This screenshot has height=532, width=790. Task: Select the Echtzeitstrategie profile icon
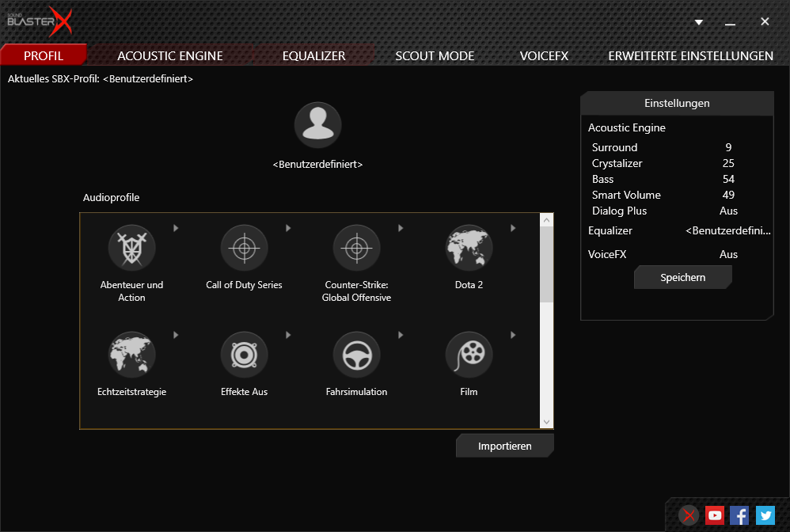pyautogui.click(x=131, y=355)
